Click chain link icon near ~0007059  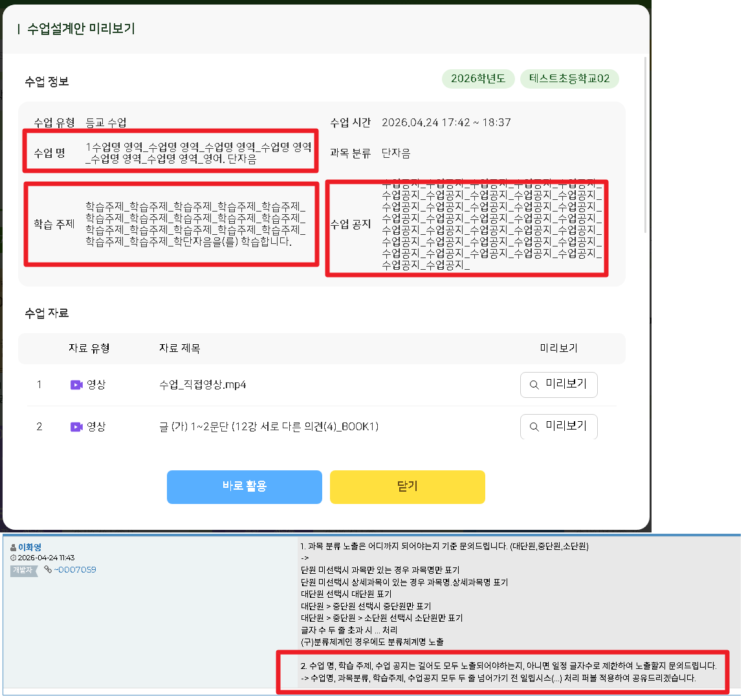[x=48, y=570]
